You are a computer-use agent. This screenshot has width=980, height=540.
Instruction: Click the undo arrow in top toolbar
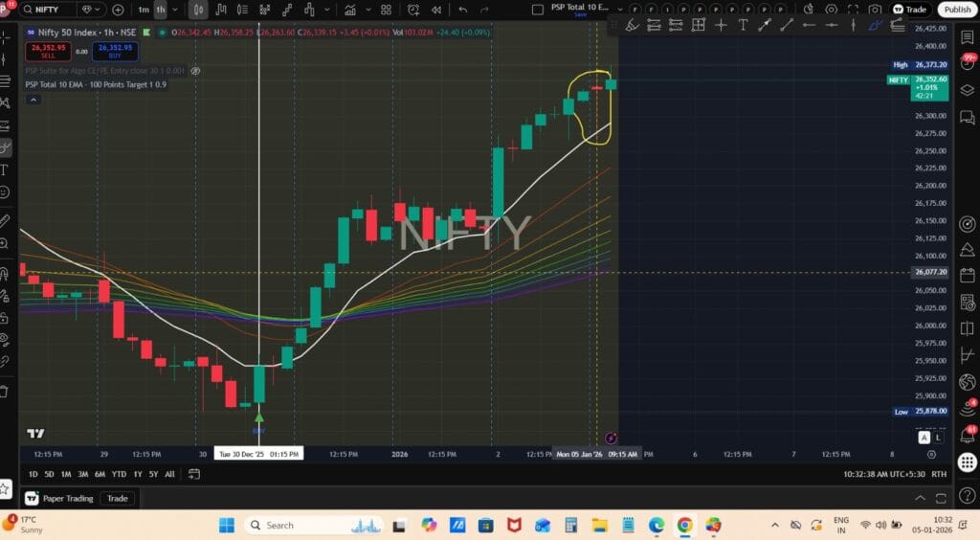[463, 10]
